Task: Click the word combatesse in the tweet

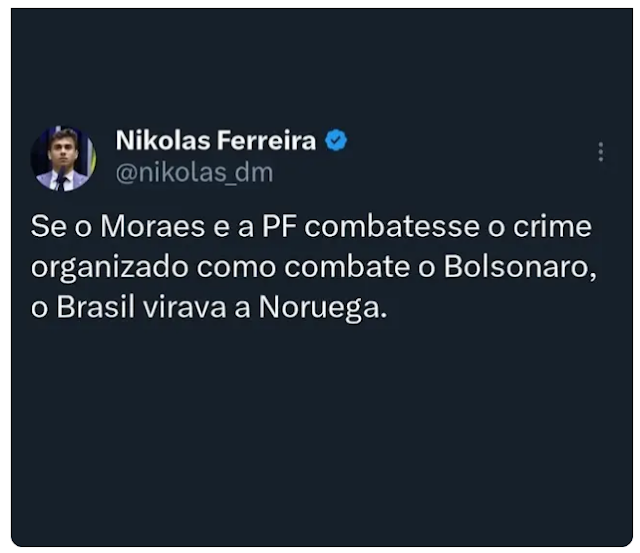Action: (x=392, y=226)
